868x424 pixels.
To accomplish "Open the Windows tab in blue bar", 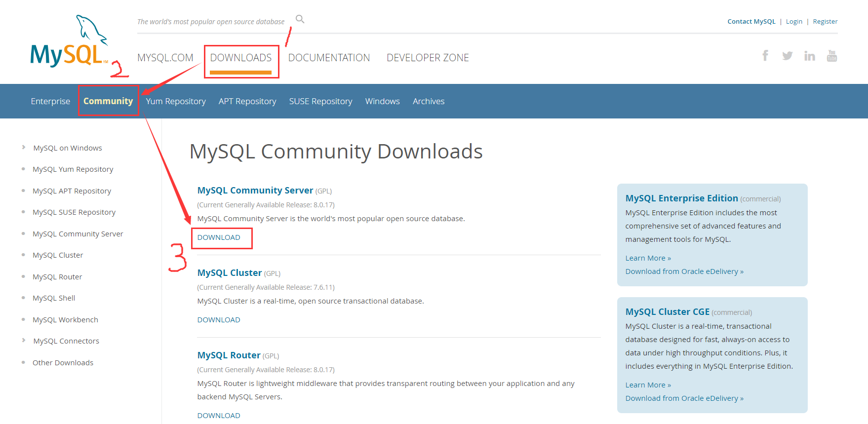I will coord(383,101).
